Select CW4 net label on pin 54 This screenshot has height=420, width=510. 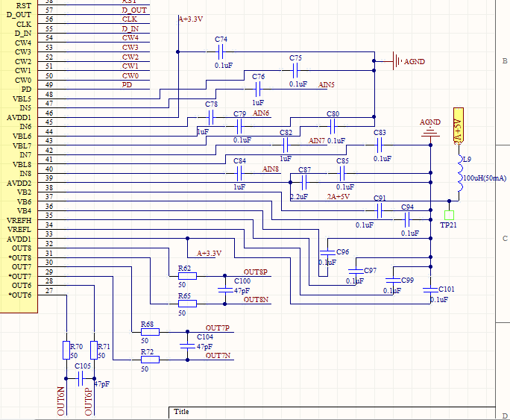(130, 38)
